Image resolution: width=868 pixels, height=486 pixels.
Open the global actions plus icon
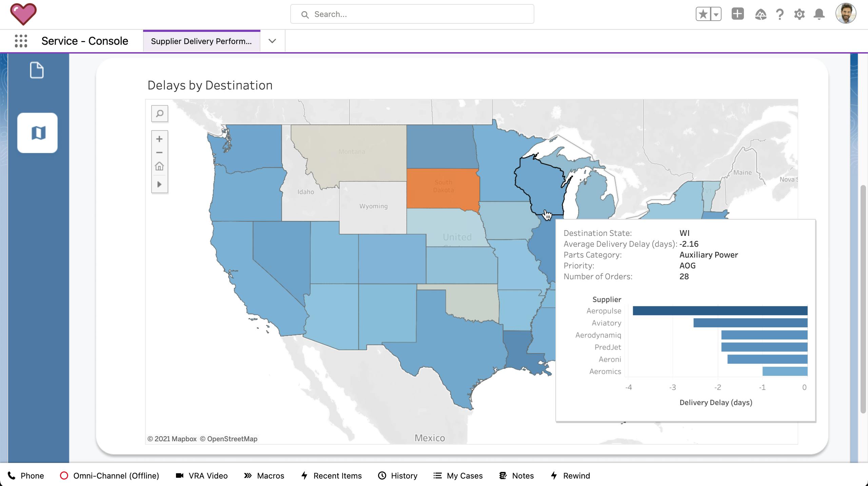pyautogui.click(x=737, y=14)
